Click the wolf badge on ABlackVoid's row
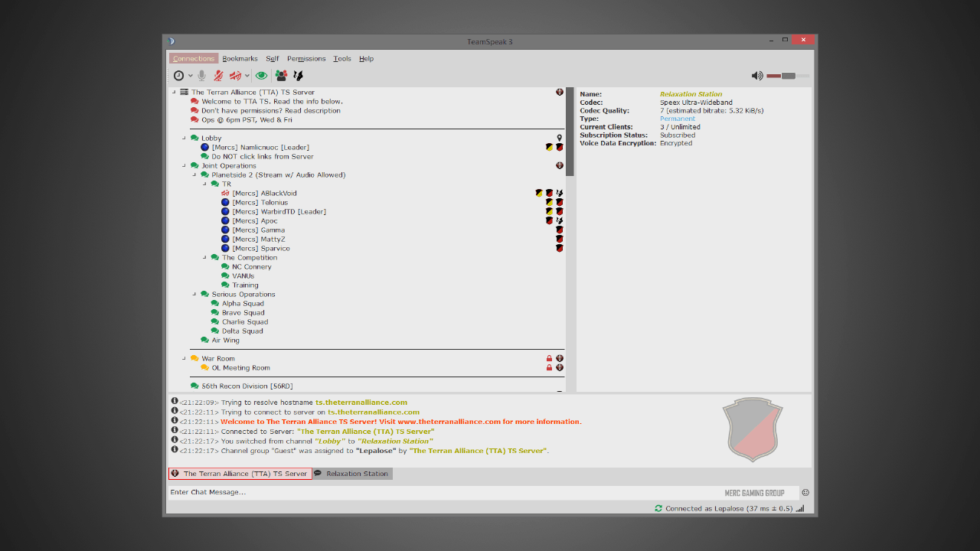980x551 pixels. pos(560,193)
